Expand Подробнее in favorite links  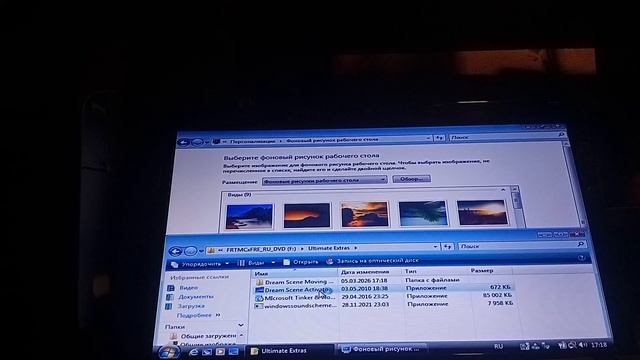[x=198, y=315]
